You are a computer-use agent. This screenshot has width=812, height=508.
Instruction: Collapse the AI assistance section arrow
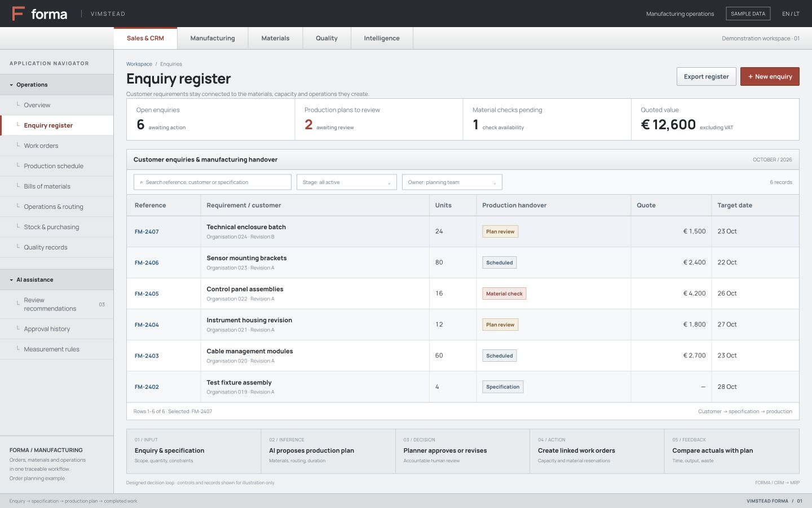pyautogui.click(x=11, y=280)
